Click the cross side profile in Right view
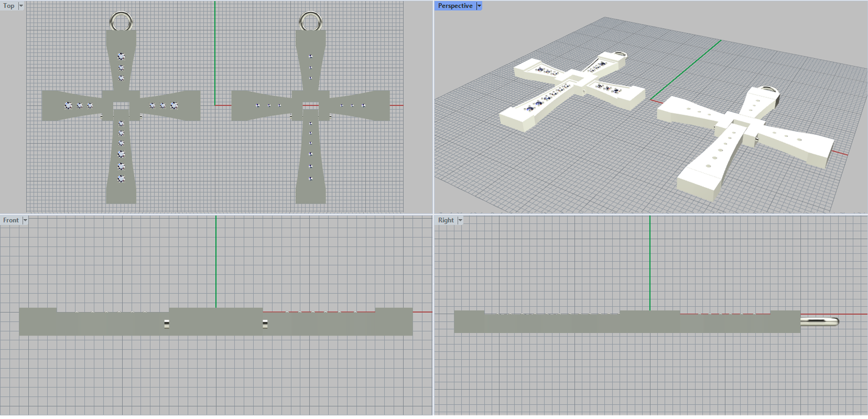 (624, 323)
